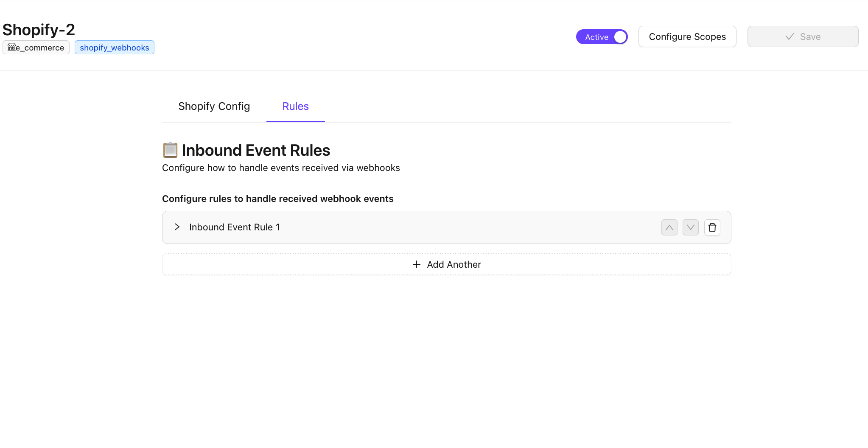Open Configure Scopes

(687, 36)
